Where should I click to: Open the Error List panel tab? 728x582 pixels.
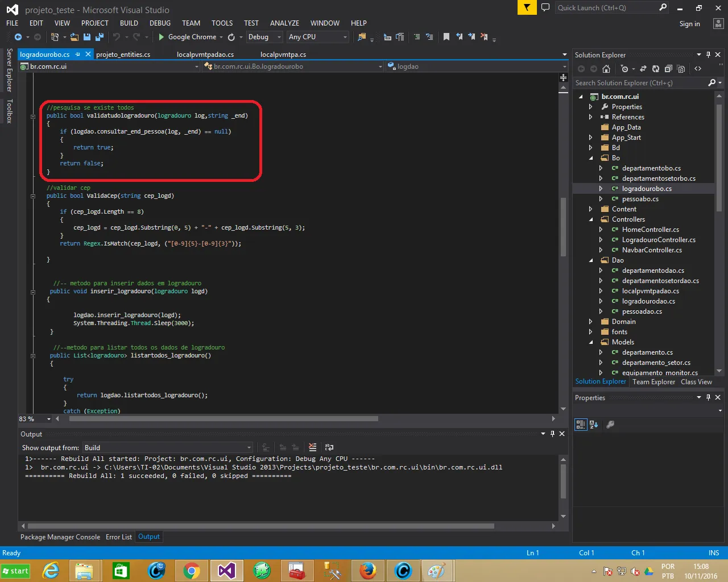tap(118, 537)
